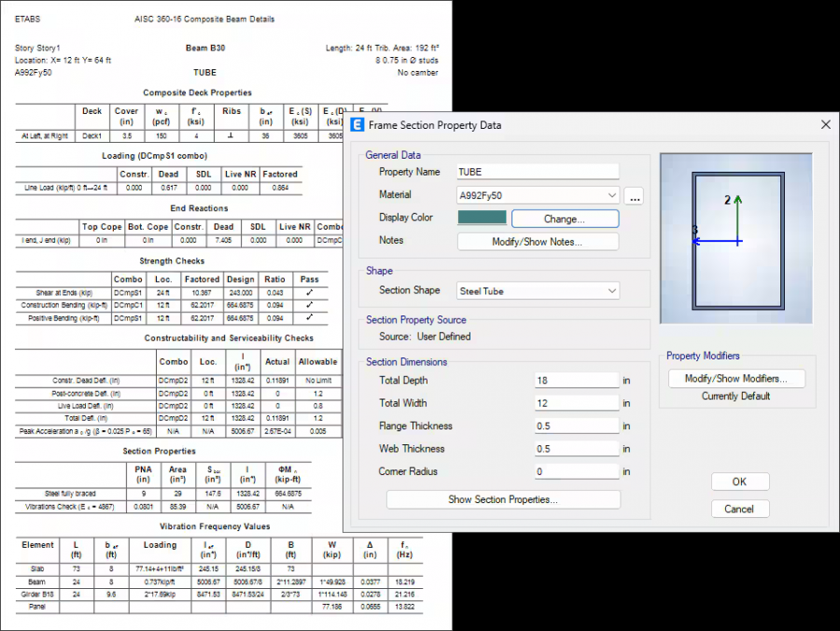Click "Construction Bending (kip-ft)" row label
Viewport: 840px width, 631px height.
pyautogui.click(x=64, y=305)
